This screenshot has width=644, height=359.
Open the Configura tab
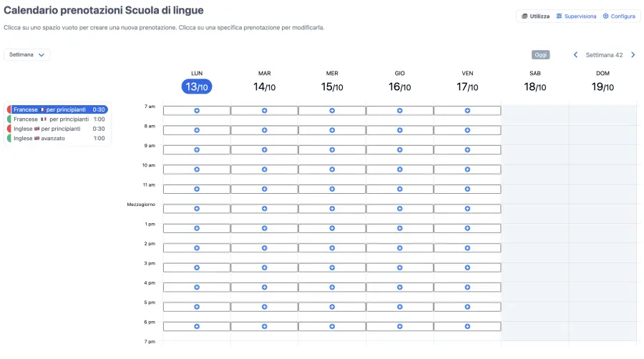619,16
